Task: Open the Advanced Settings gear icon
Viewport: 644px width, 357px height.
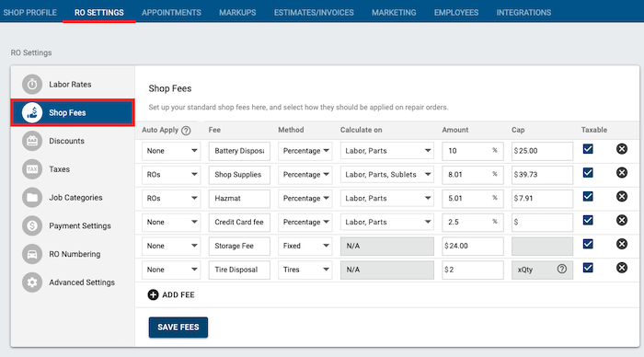Action: (x=32, y=282)
